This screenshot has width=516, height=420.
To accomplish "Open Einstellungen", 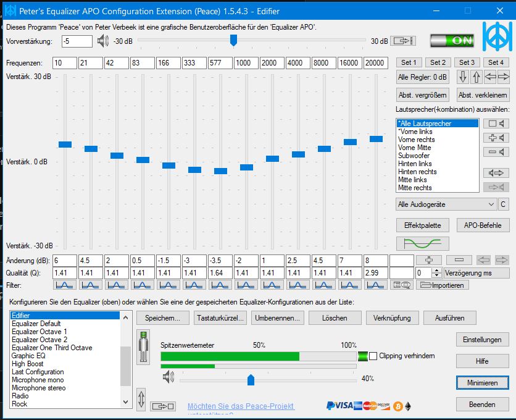I will point(483,340).
